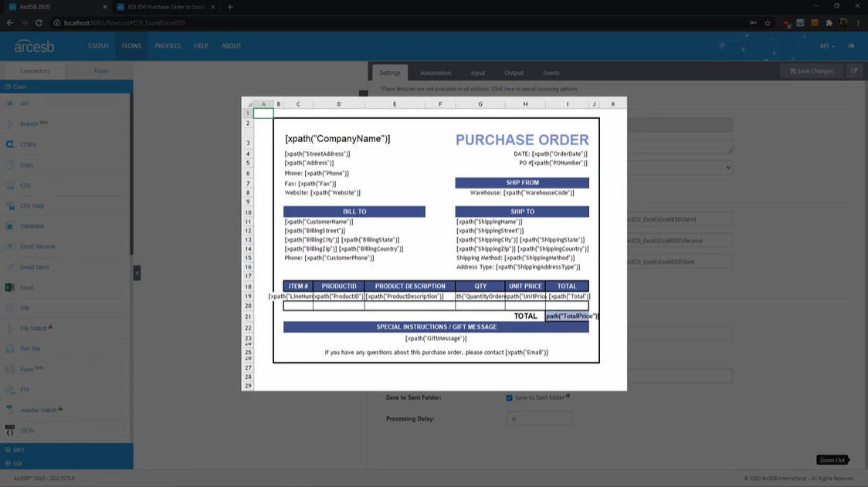Go to the FLOWS page
This screenshot has width=868, height=487.
[132, 46]
